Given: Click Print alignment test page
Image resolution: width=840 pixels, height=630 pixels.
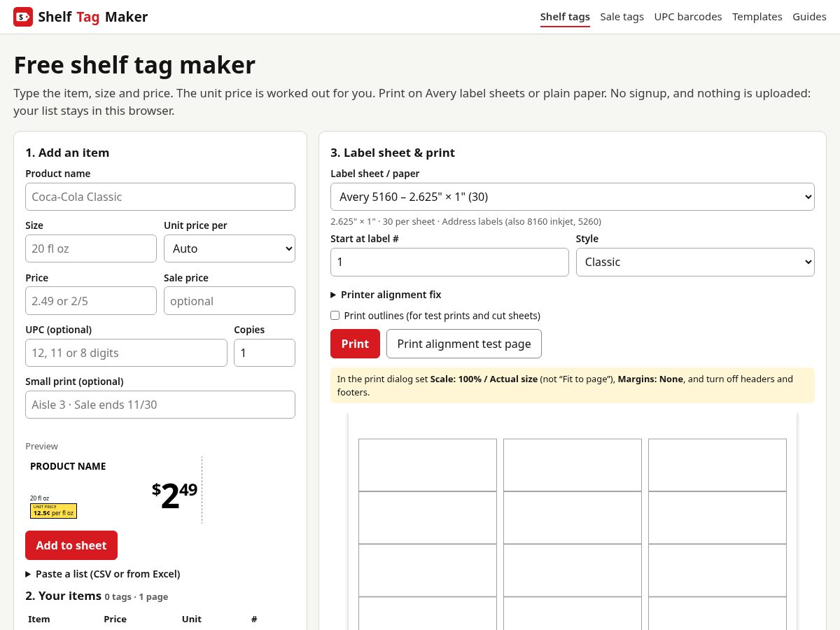Looking at the screenshot, I should (464, 344).
